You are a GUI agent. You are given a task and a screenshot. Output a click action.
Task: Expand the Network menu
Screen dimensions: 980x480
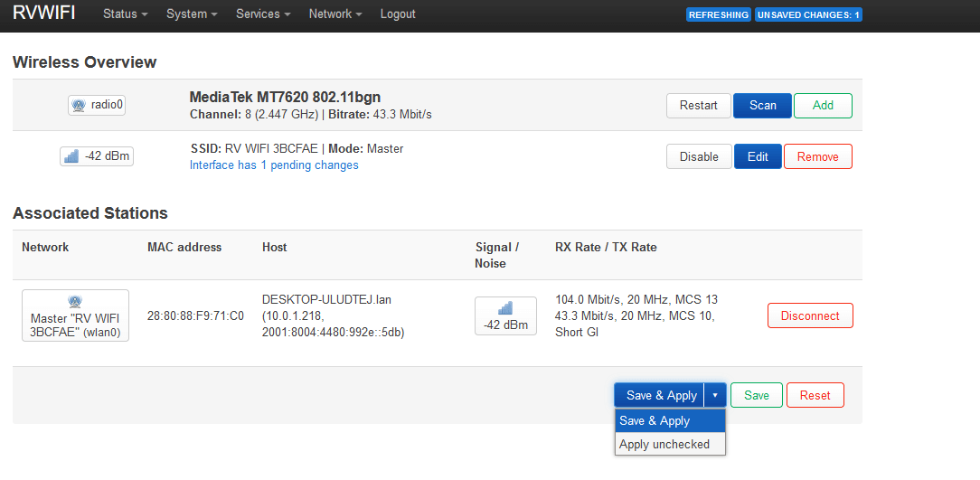(335, 14)
